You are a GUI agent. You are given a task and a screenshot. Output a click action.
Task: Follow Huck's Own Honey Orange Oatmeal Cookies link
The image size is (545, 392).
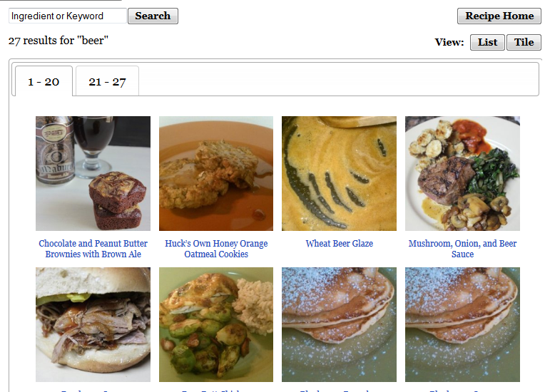(216, 249)
